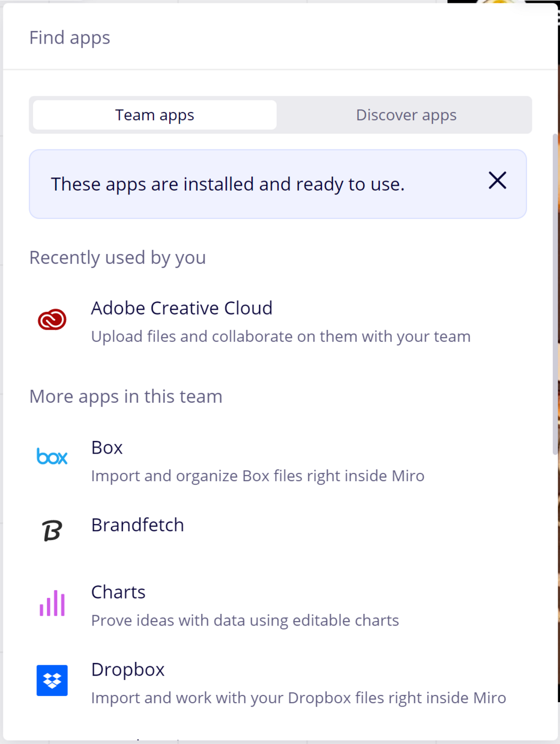Screen dimensions: 560x744
Task: Switch to the Discover apps tab
Action: (406, 115)
